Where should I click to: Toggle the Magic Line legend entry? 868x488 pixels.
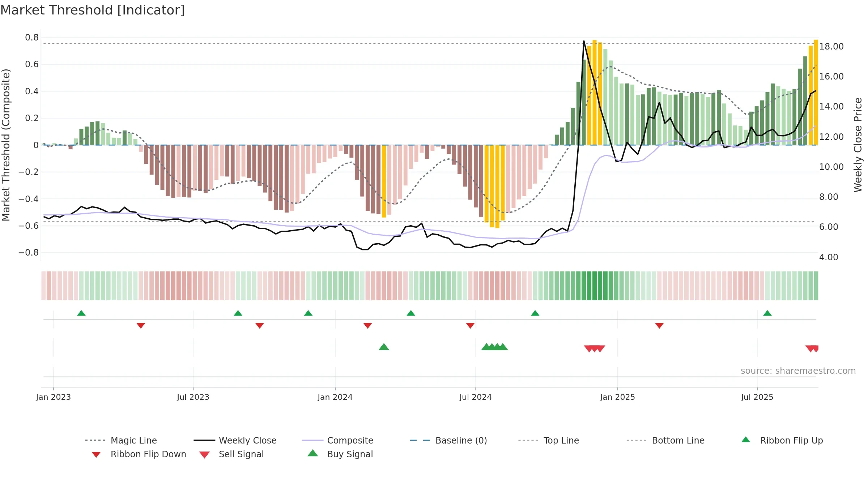(x=121, y=440)
